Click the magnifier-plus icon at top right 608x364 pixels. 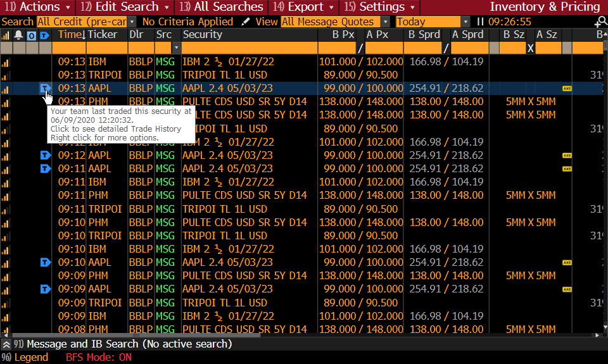click(600, 22)
